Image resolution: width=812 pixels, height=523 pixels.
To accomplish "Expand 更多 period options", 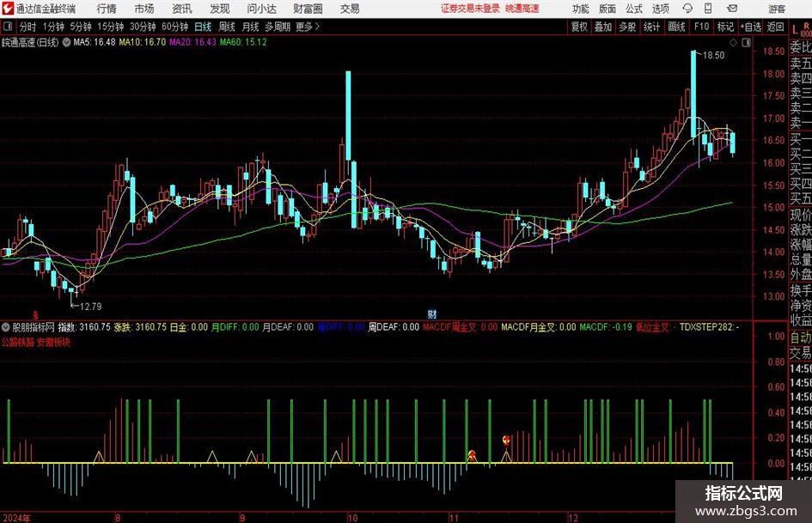I will click(x=308, y=27).
